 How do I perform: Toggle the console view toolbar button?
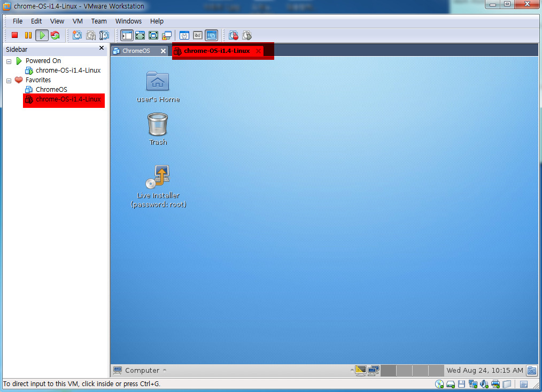point(211,35)
